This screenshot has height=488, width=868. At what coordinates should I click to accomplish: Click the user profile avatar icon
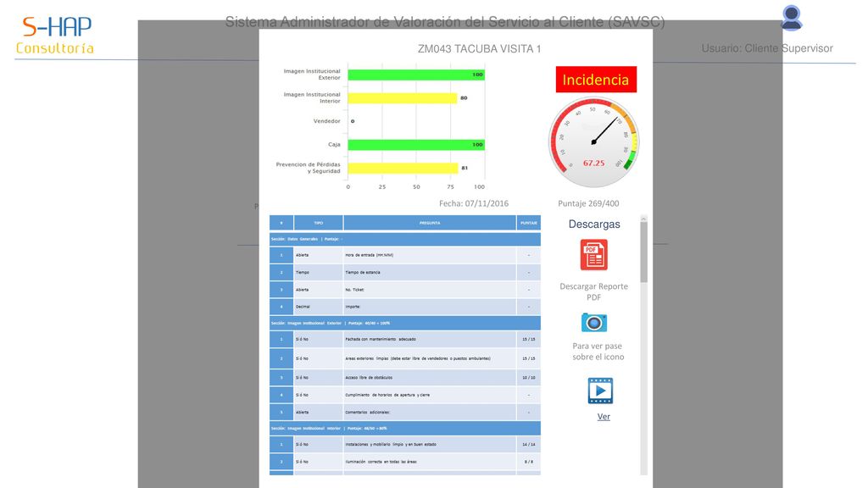coord(791,18)
